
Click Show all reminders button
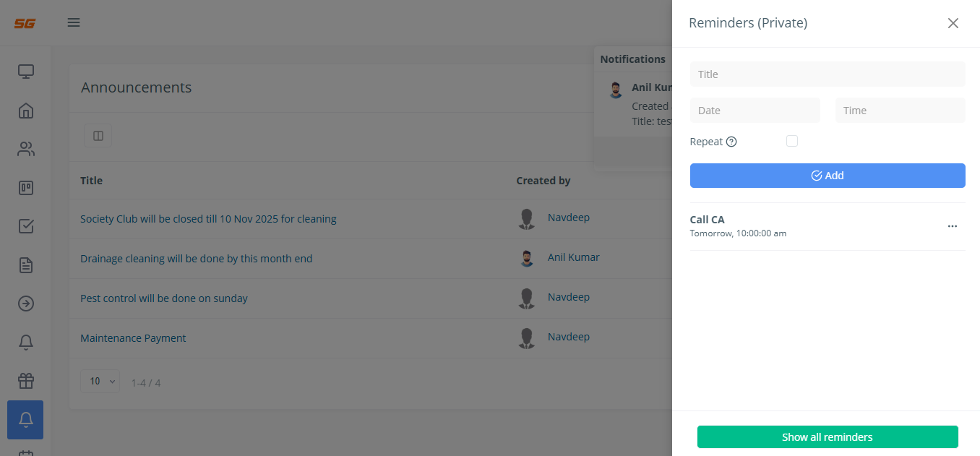pos(828,437)
